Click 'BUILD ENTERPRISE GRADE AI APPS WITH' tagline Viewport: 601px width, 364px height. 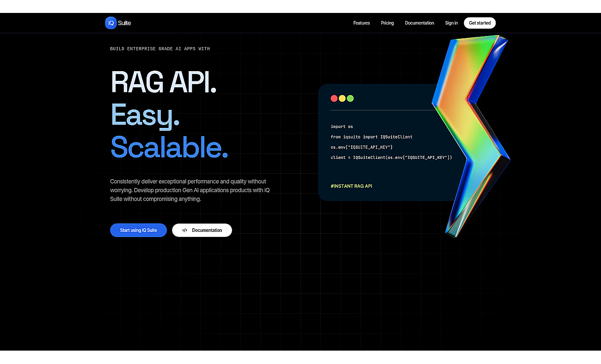[160, 49]
